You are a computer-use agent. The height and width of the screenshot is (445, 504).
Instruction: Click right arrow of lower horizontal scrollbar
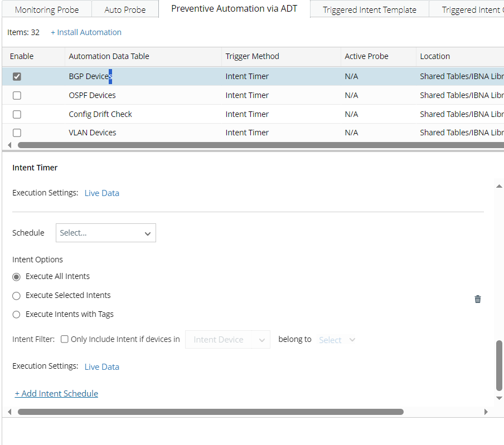[486, 412]
